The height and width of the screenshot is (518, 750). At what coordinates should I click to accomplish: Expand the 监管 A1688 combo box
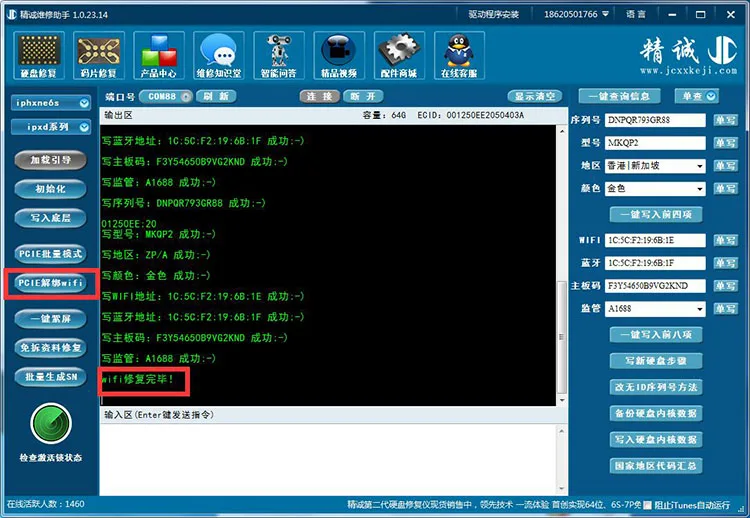click(700, 309)
